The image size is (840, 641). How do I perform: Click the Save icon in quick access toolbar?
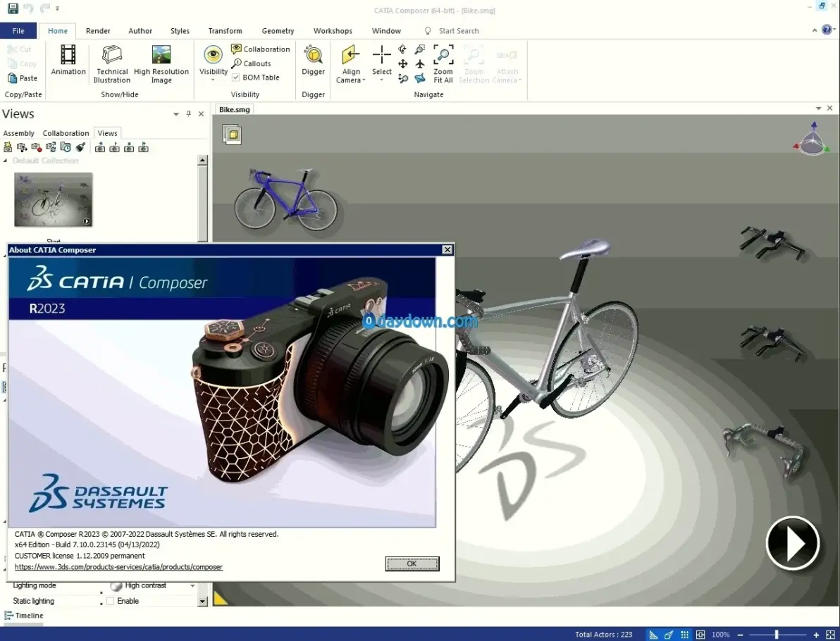[x=12, y=8]
